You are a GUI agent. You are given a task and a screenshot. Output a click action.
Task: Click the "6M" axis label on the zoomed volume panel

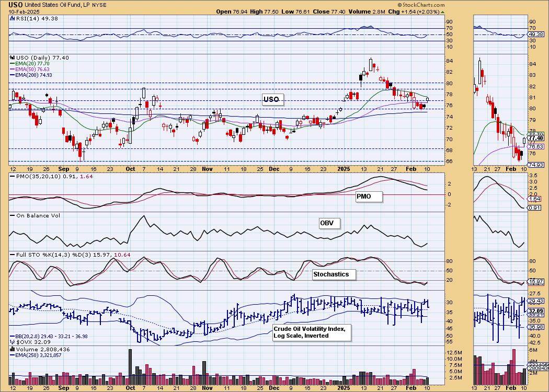tap(533, 350)
